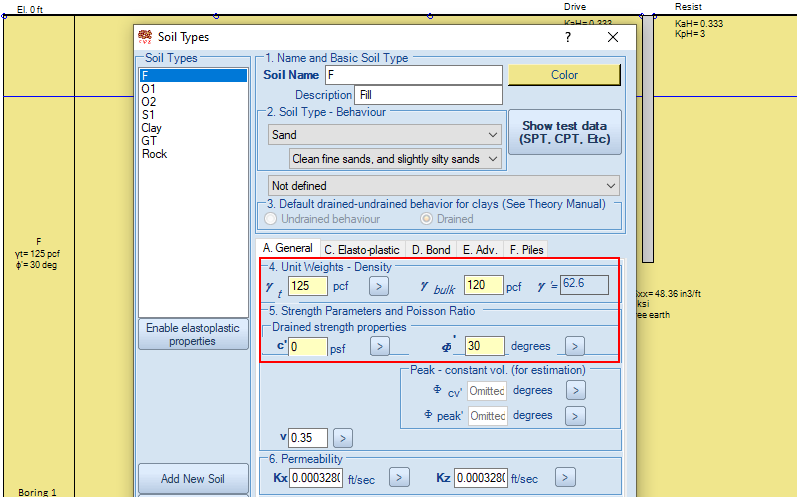Switch to the D. Bond tab
The width and height of the screenshot is (800, 497).
pyautogui.click(x=431, y=250)
